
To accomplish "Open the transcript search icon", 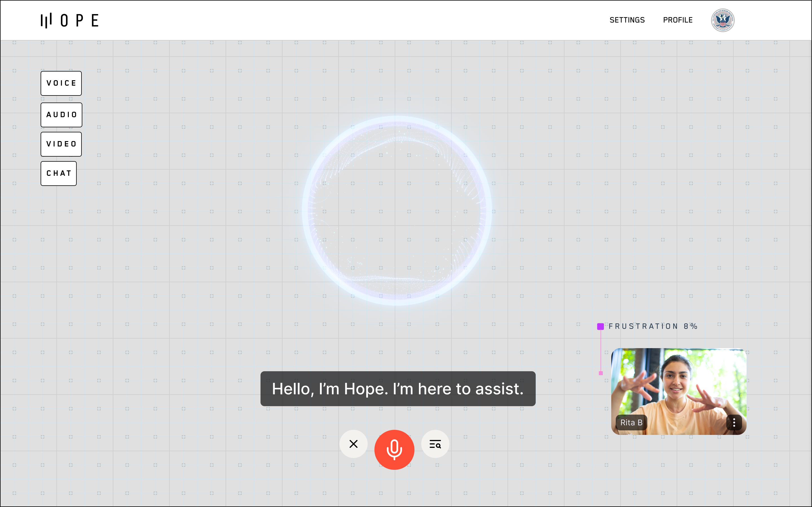I will point(435,444).
